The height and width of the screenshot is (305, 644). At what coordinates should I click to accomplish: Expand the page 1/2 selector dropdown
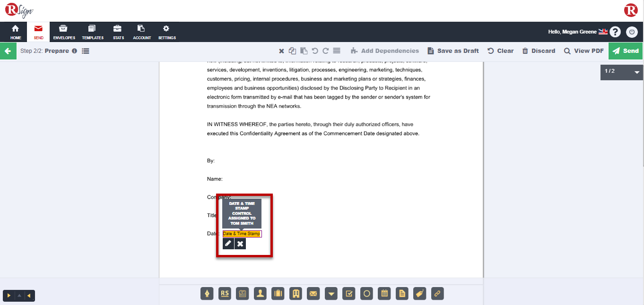pyautogui.click(x=636, y=72)
